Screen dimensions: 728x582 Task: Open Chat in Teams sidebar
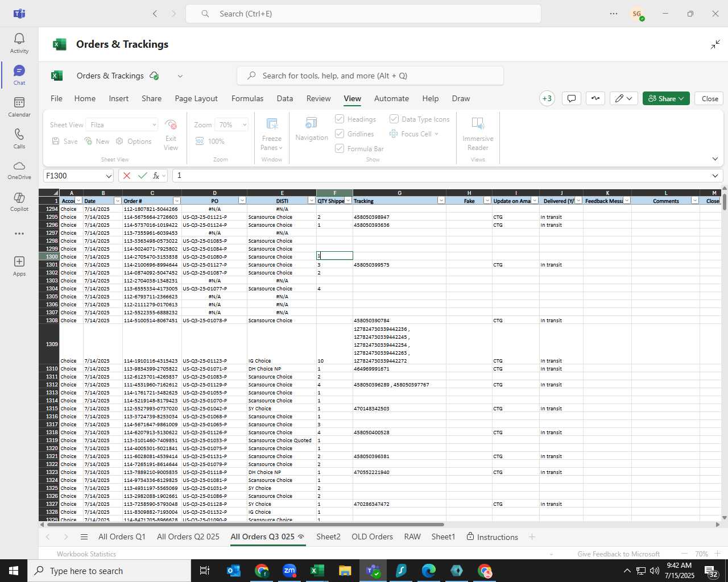19,75
